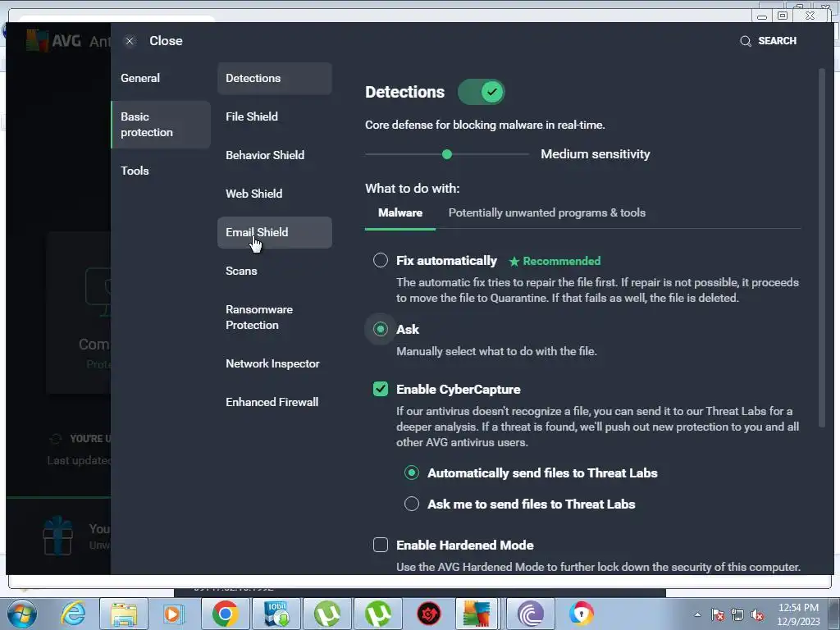The image size is (840, 630).
Task: Click the AVG logo in background window
Action: click(x=53, y=41)
